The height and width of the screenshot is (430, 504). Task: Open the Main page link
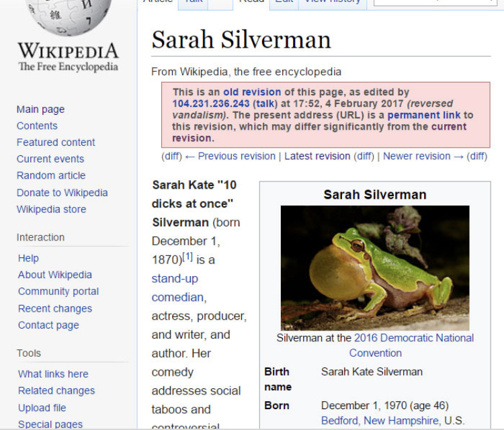[40, 110]
